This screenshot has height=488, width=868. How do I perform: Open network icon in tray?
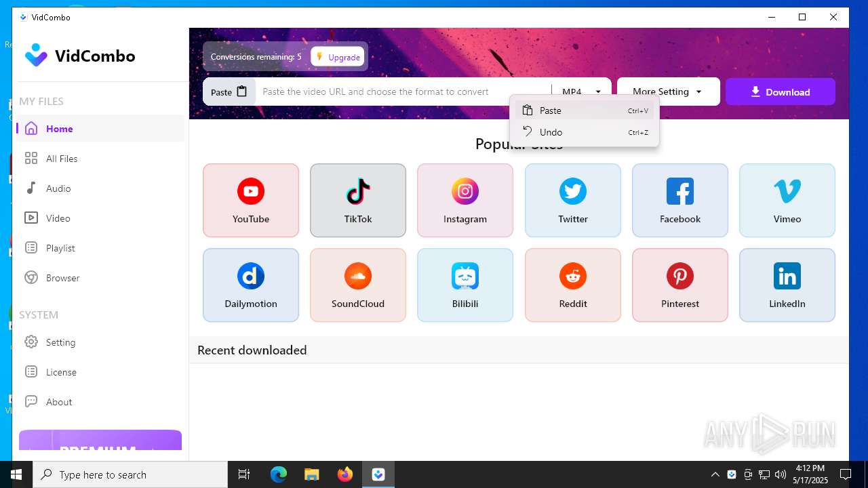tap(764, 474)
